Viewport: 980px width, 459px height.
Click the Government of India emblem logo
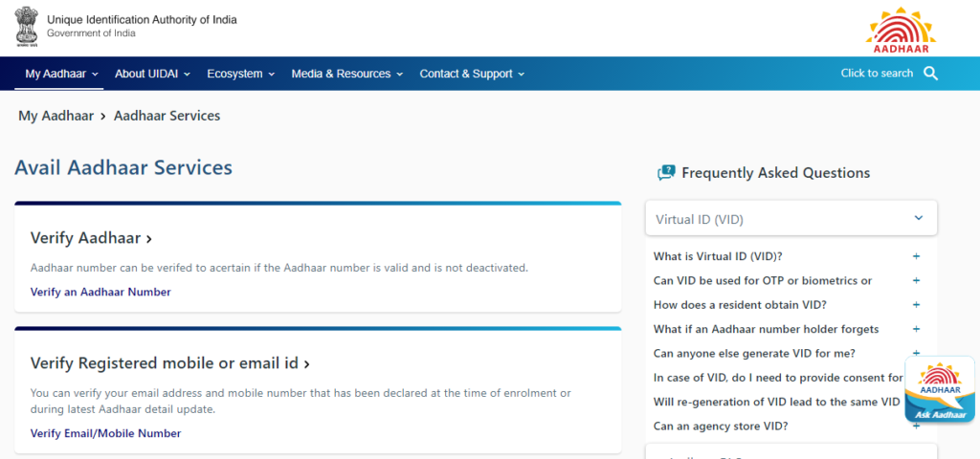click(27, 28)
